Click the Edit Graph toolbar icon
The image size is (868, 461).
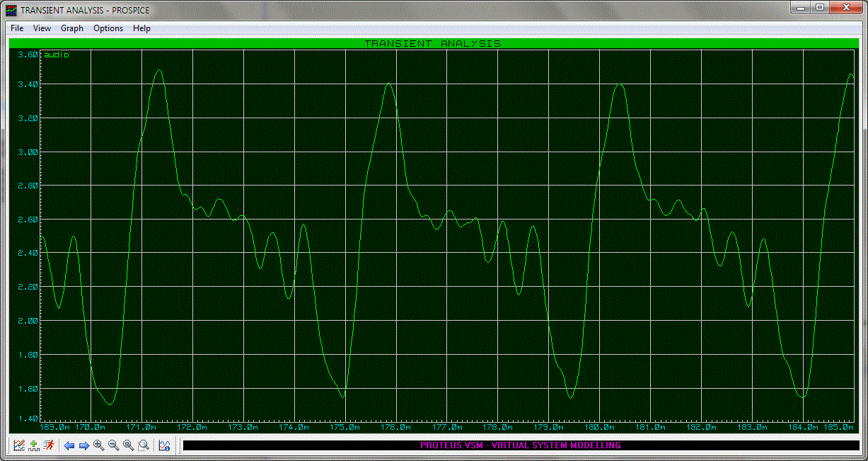point(19,445)
